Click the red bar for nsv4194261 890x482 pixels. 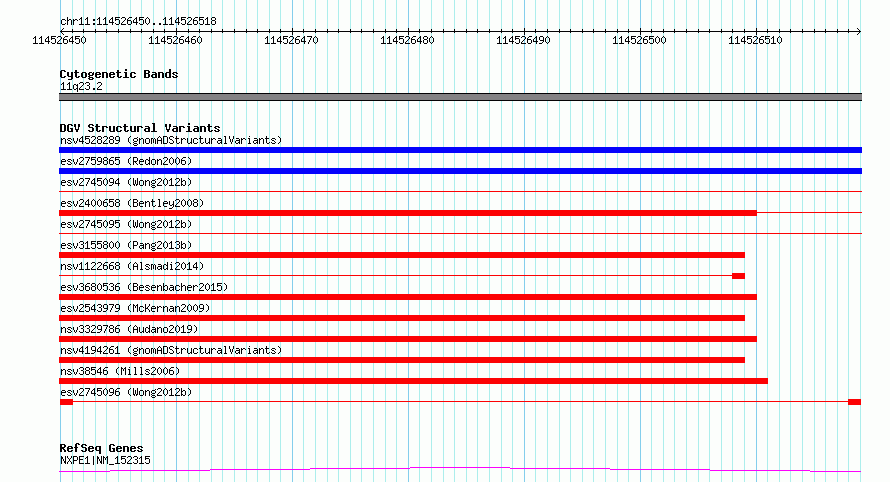click(x=402, y=360)
